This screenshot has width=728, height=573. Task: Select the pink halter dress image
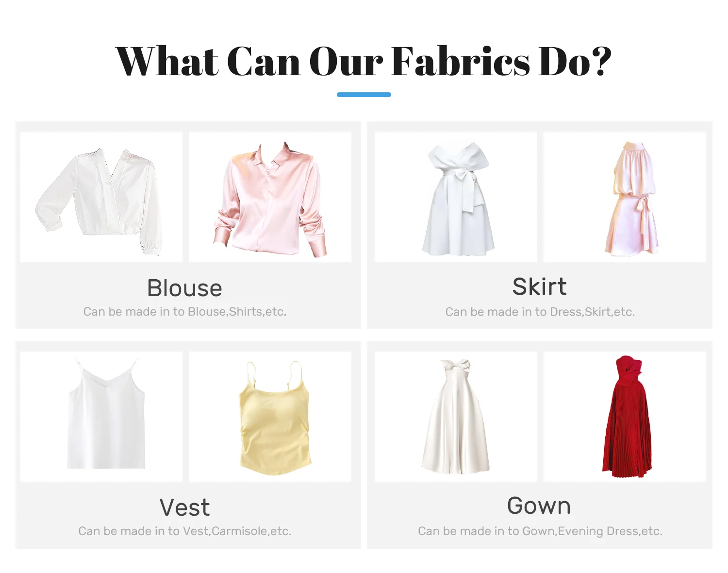pos(625,197)
